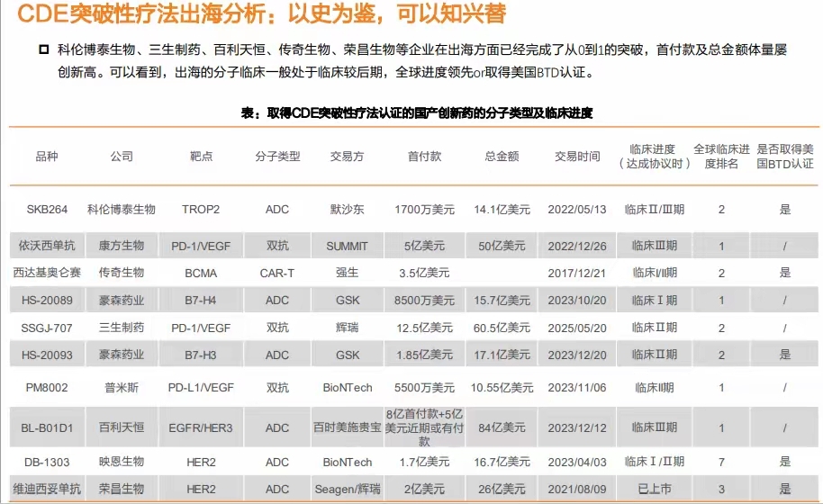Image resolution: width=823 pixels, height=504 pixels.
Task: Select the cell 'BL-B01D1'
Action: 47,428
